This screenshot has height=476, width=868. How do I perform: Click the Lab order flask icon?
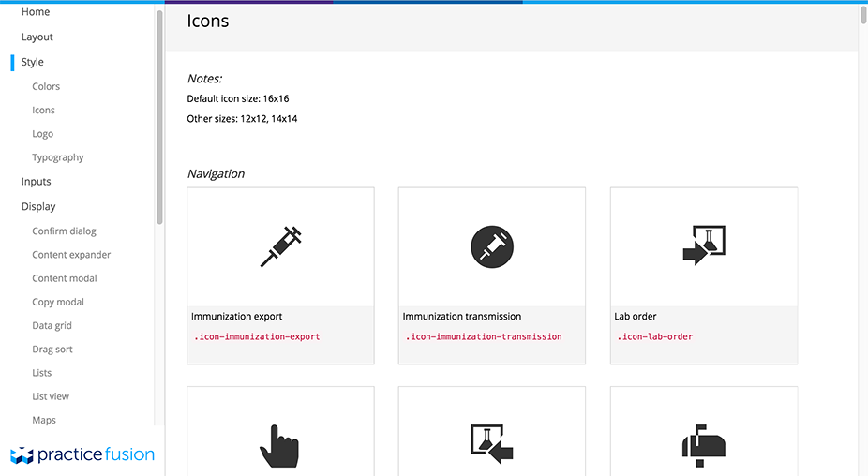[x=704, y=245]
